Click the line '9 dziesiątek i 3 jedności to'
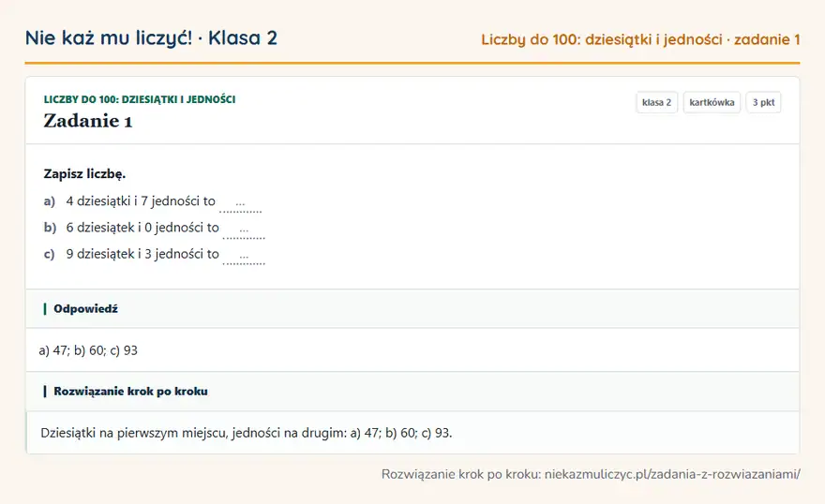 (x=142, y=254)
